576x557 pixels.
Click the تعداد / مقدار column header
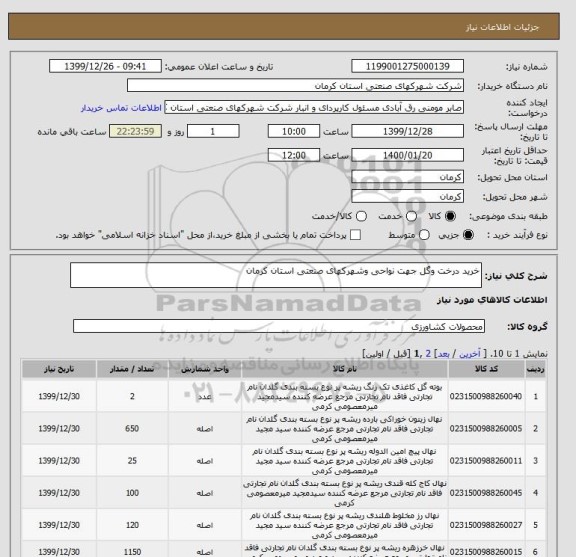tap(132, 369)
